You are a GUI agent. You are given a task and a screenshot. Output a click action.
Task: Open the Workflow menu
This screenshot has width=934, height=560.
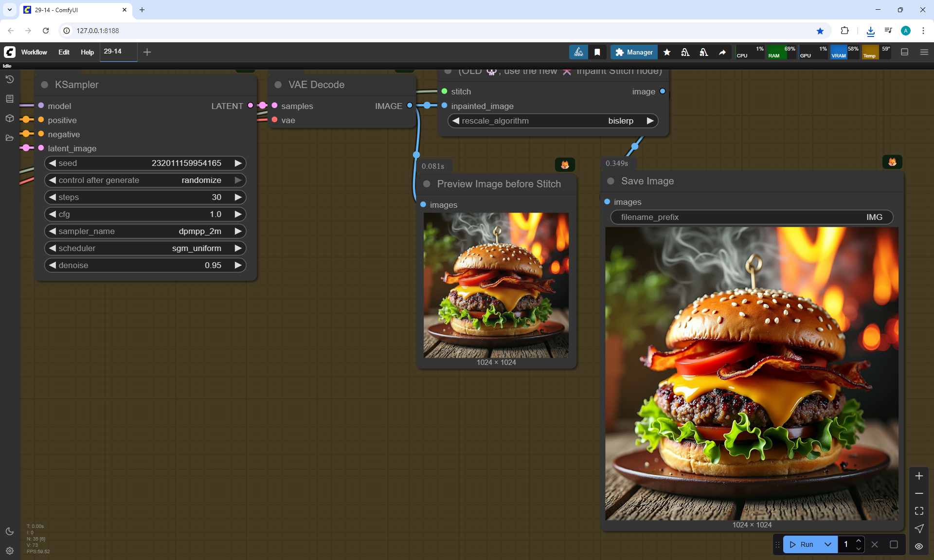[34, 52]
